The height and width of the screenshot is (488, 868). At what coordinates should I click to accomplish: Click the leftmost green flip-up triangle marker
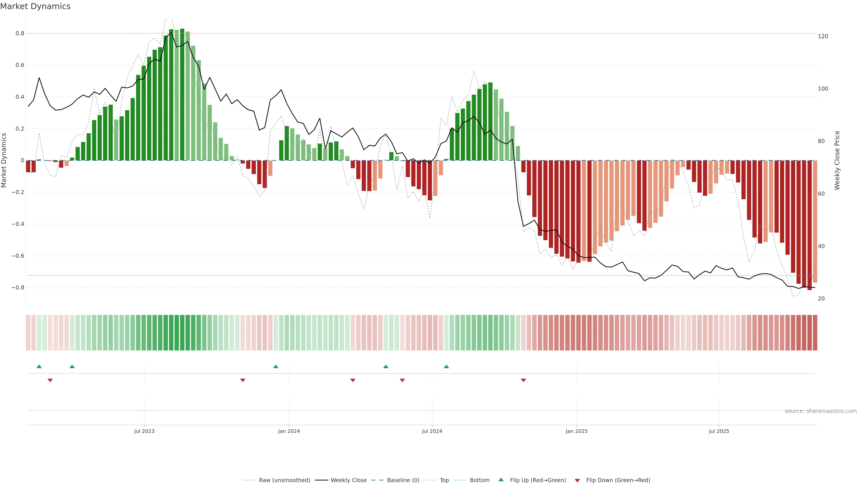coord(39,366)
